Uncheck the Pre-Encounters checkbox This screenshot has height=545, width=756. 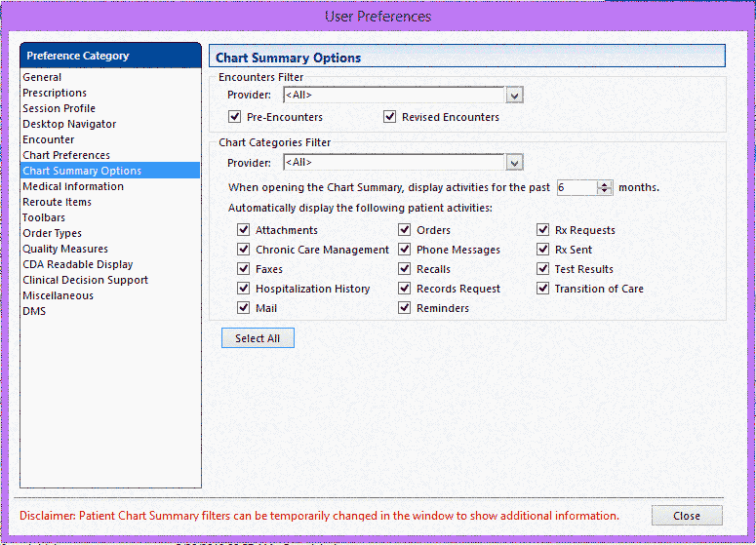pyautogui.click(x=235, y=117)
